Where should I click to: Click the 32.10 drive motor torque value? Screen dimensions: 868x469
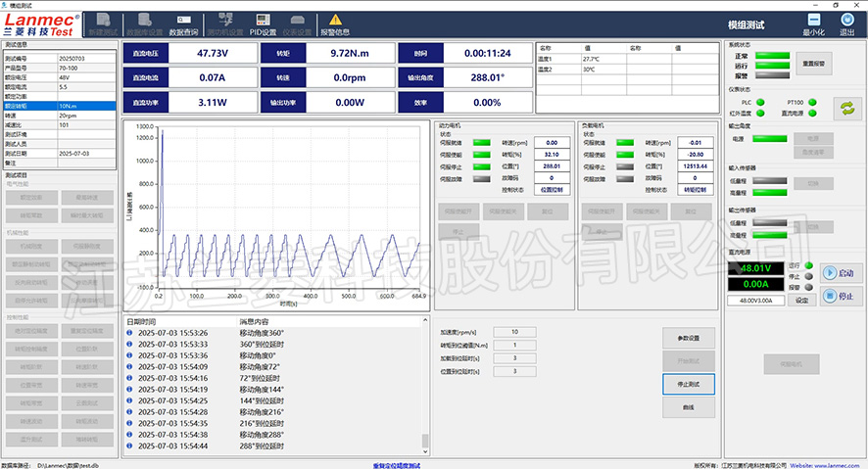point(552,155)
